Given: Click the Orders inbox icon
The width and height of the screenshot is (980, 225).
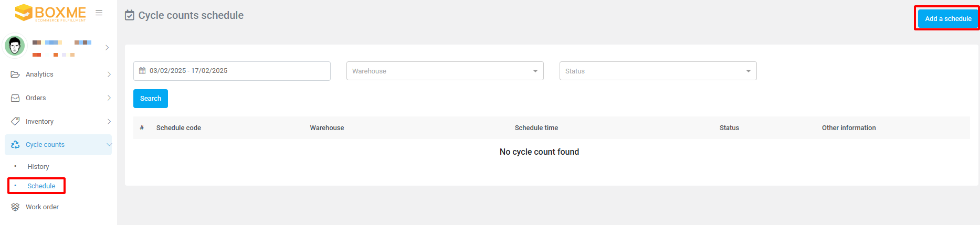Looking at the screenshot, I should [15, 98].
